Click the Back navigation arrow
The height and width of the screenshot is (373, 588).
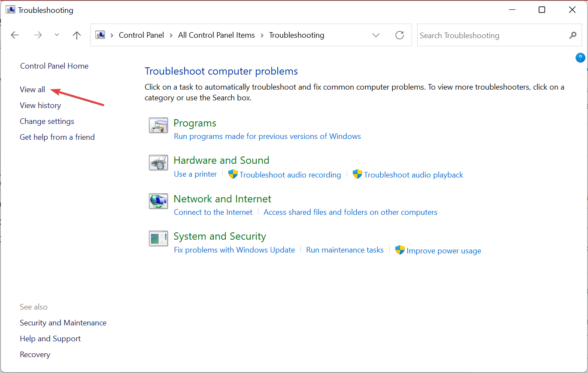(15, 35)
